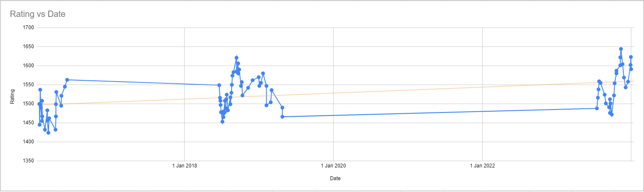644x192 pixels.
Task: Select the '1 Jan 2022' axis label
Action: click(x=482, y=165)
